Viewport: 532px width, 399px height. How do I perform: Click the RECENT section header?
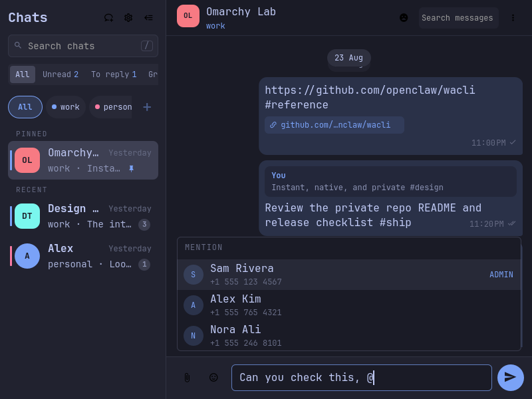[31, 190]
